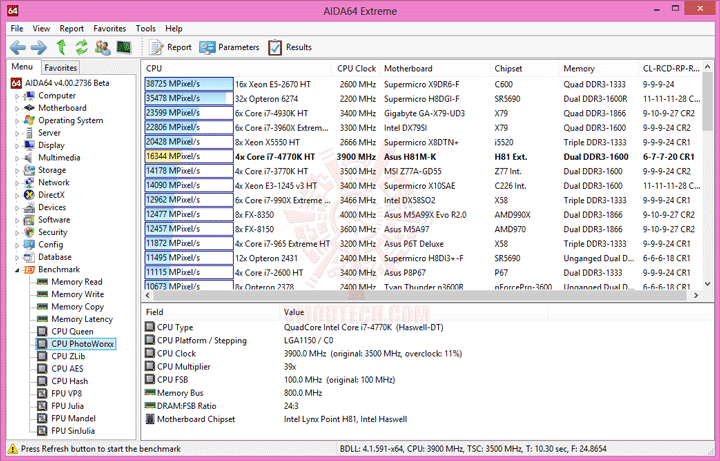This screenshot has width=720, height=461.
Task: Select the FPU Julia benchmark
Action: coord(68,406)
